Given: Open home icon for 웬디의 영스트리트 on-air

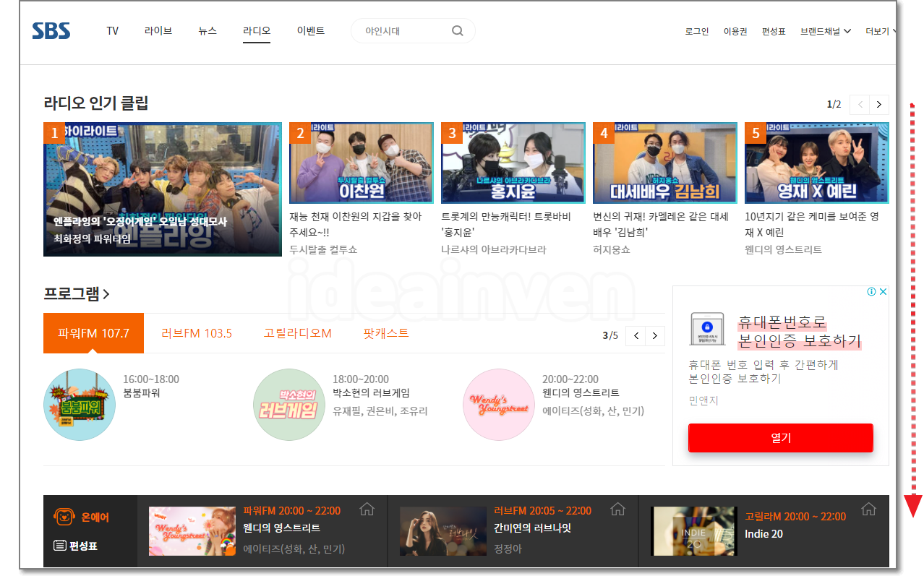Looking at the screenshot, I should (367, 510).
